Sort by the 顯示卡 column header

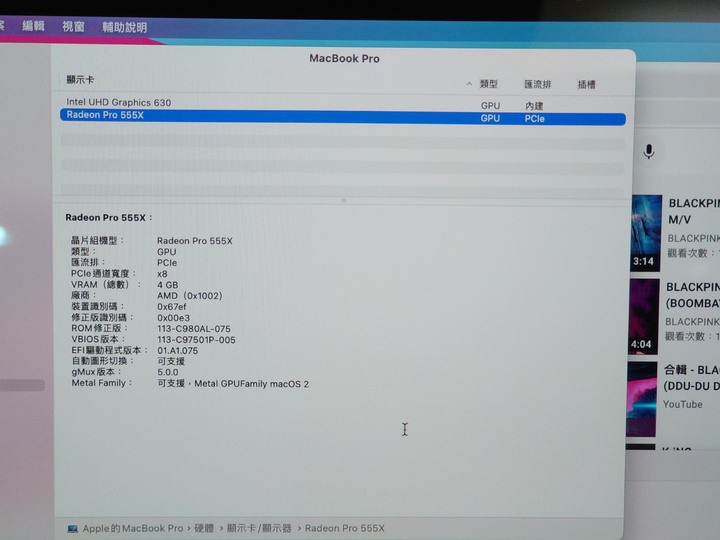(80, 79)
